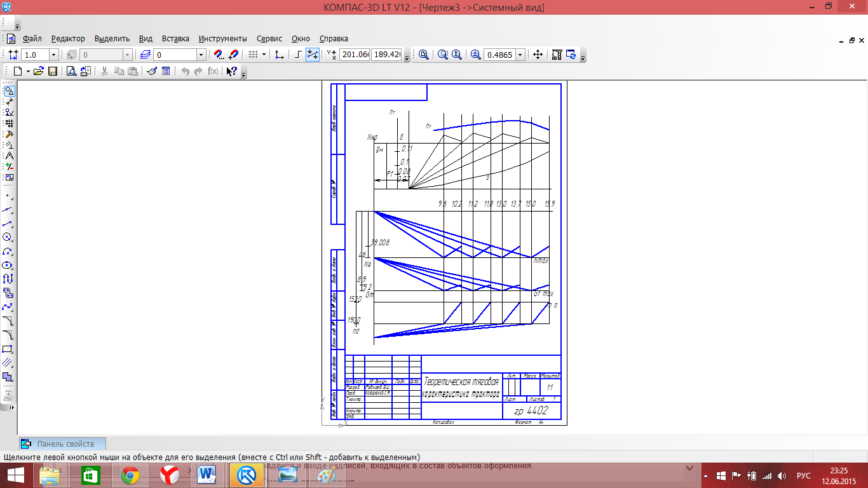Image resolution: width=868 pixels, height=488 pixels.
Task: Open the layer number 0 dropdown
Action: tap(201, 55)
